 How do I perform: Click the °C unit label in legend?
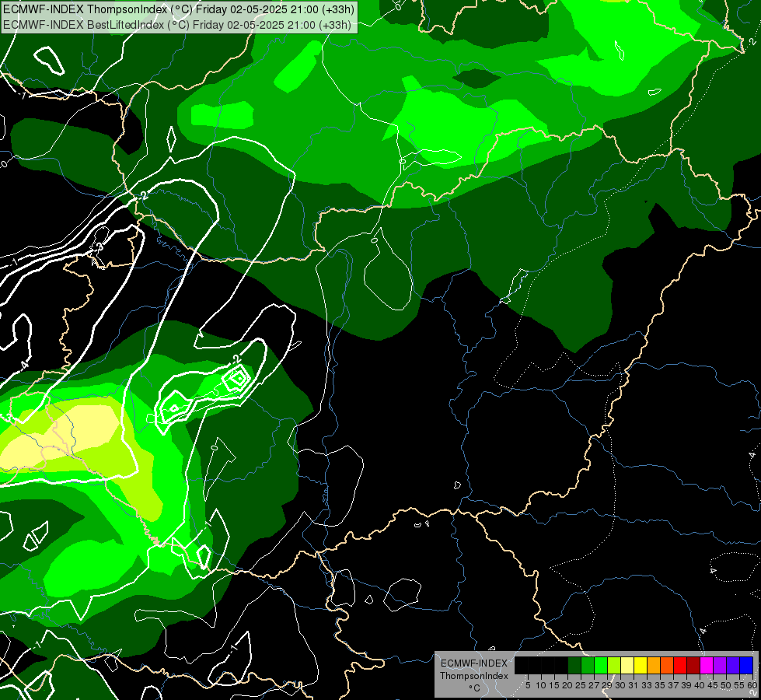tap(475, 688)
